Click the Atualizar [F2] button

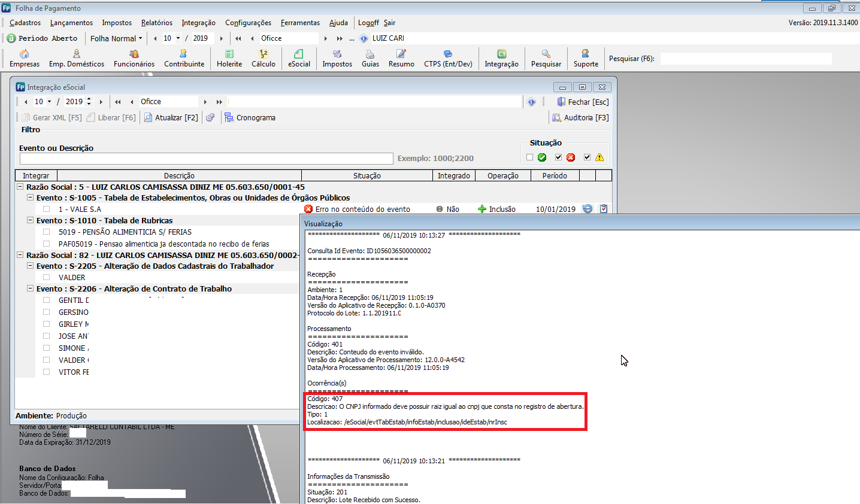171,118
